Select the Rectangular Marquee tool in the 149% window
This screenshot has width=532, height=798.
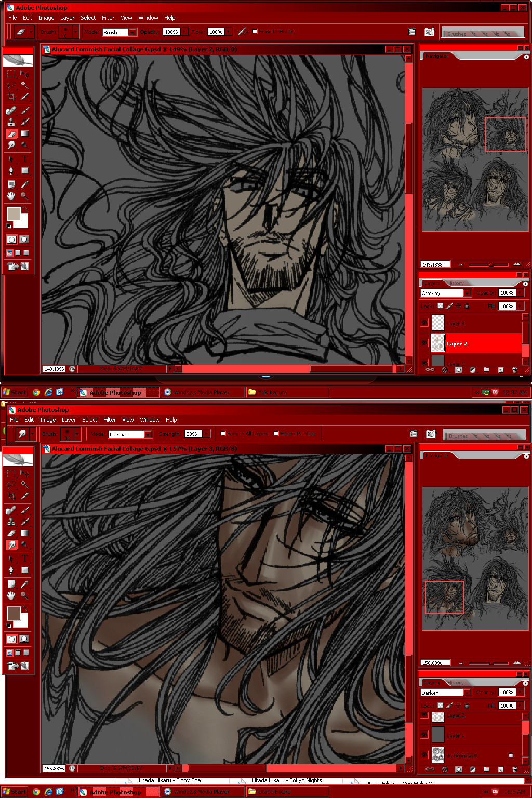pos(11,74)
